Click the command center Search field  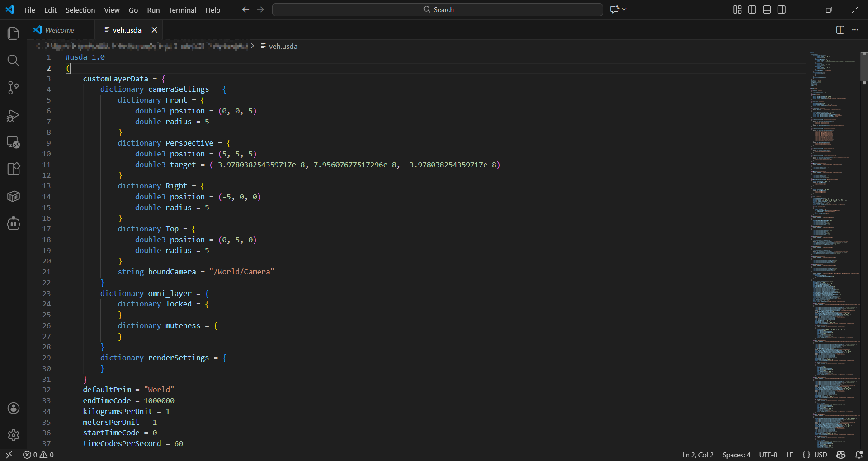[438, 9]
